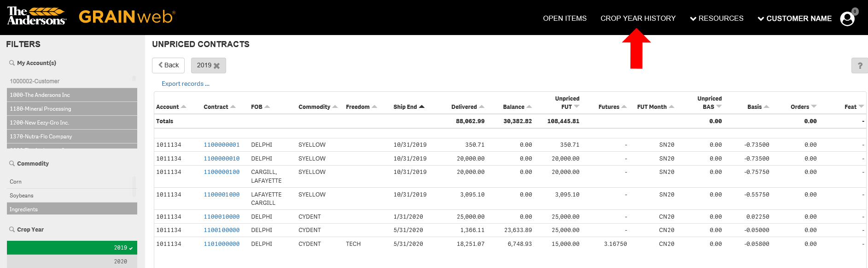The width and height of the screenshot is (868, 268).
Task: Remove the 2019 filter tag
Action: (x=217, y=66)
